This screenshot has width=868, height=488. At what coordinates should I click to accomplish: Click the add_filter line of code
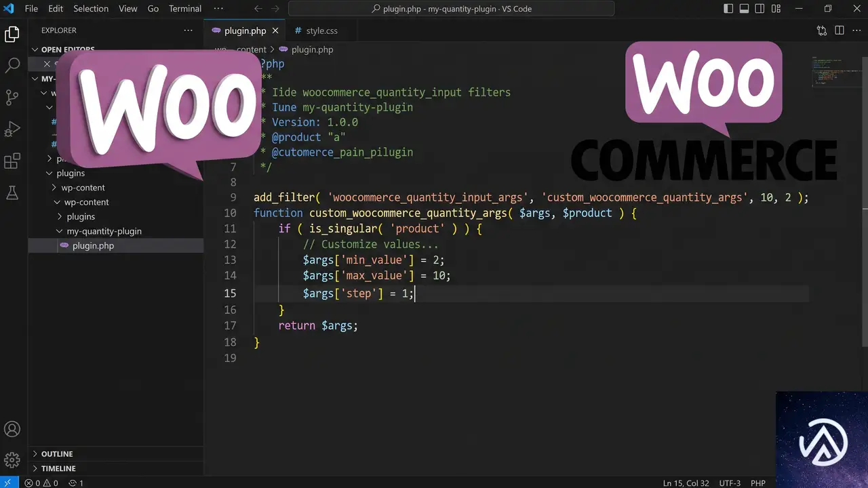tap(531, 197)
